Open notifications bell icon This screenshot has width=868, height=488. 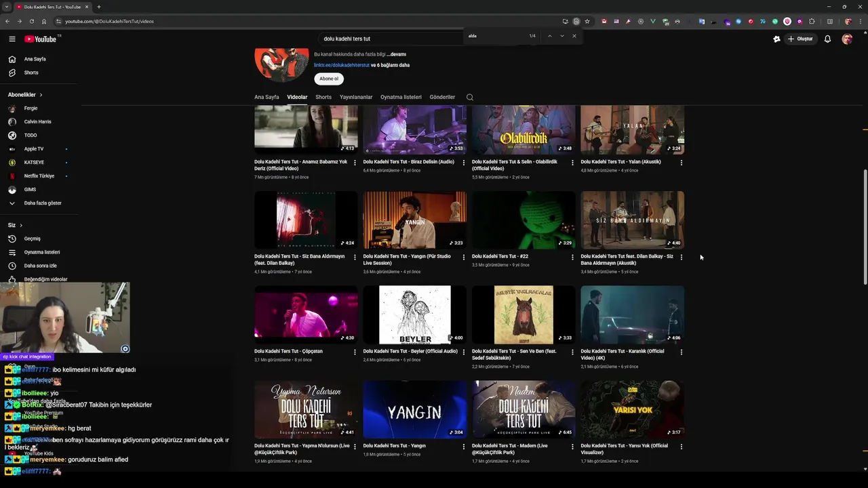pyautogui.click(x=827, y=39)
